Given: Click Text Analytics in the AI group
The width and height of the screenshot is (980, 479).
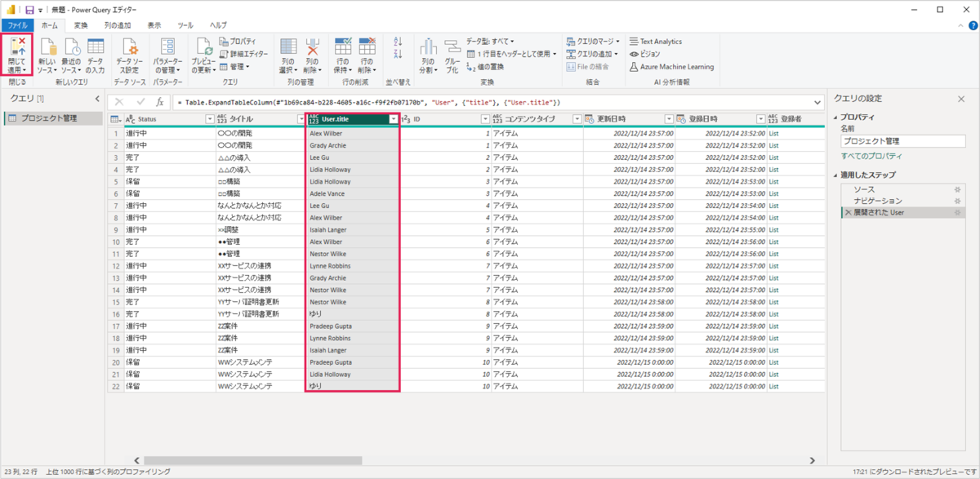Looking at the screenshot, I should 655,42.
